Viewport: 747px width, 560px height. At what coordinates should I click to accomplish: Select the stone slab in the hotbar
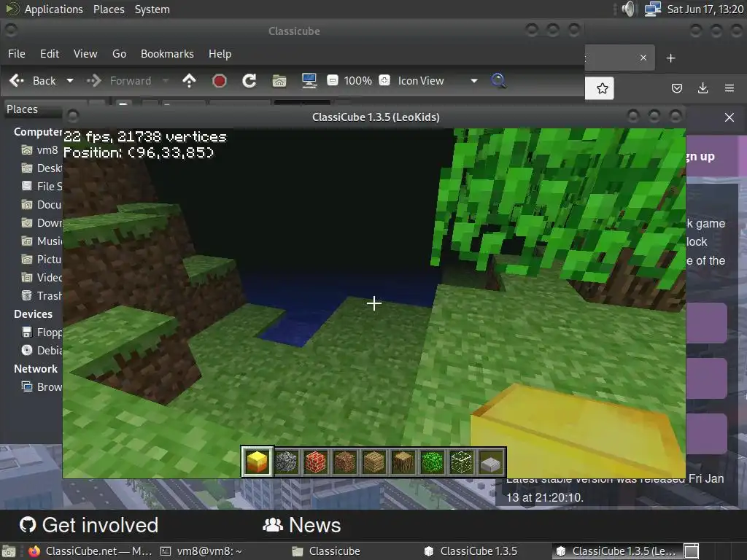pos(491,462)
